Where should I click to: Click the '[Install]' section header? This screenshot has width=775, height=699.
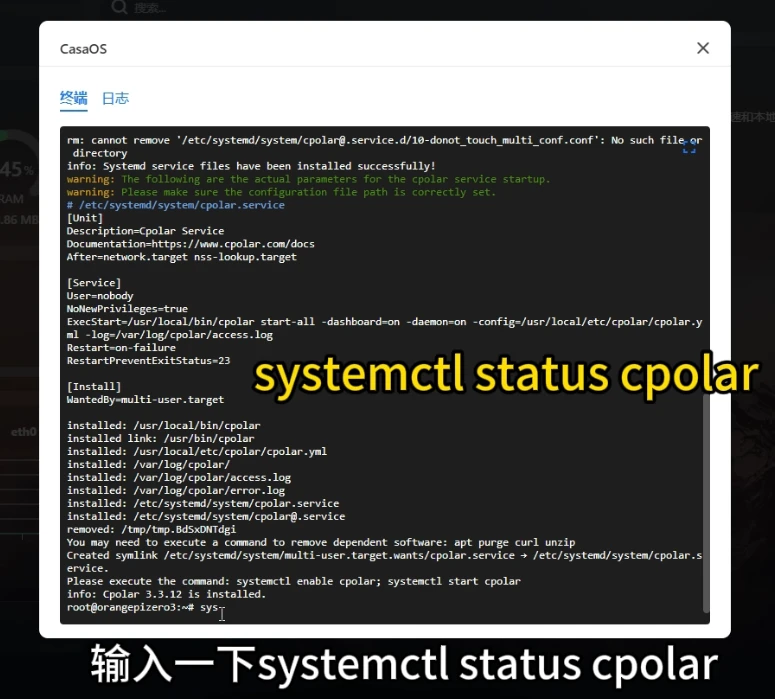pos(94,387)
